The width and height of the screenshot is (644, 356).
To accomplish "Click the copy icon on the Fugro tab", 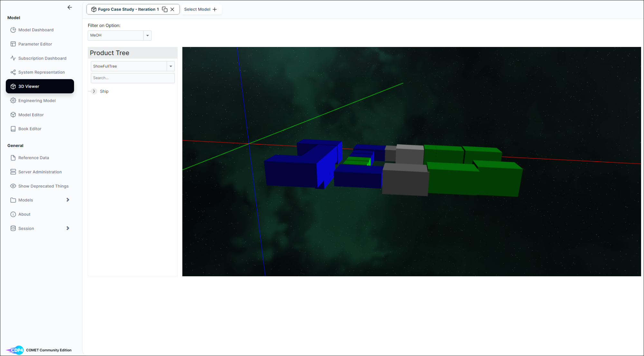I will 165,9.
